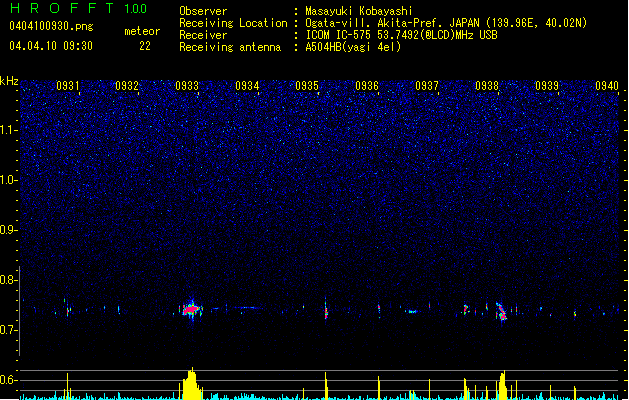The width and height of the screenshot is (629, 400).
Task: Click the 0936 time marker
Action: click(x=367, y=86)
